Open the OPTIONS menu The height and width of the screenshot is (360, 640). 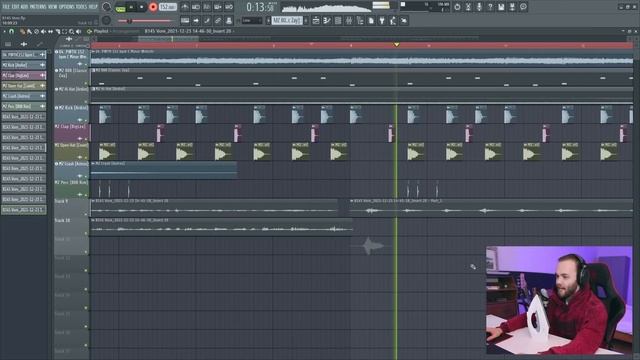[x=67, y=7]
